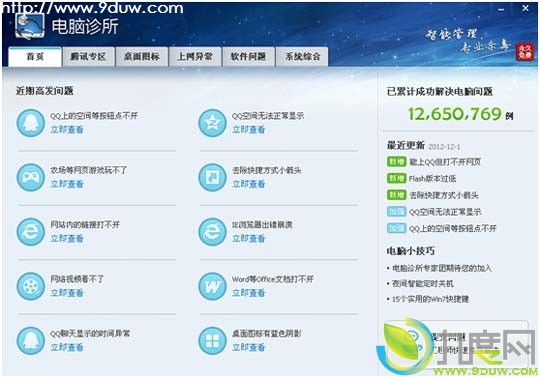This screenshot has height=378, width=540.
Task: Click 立即查看 under 农场等网页游戏玩不了
Action: [x=67, y=184]
